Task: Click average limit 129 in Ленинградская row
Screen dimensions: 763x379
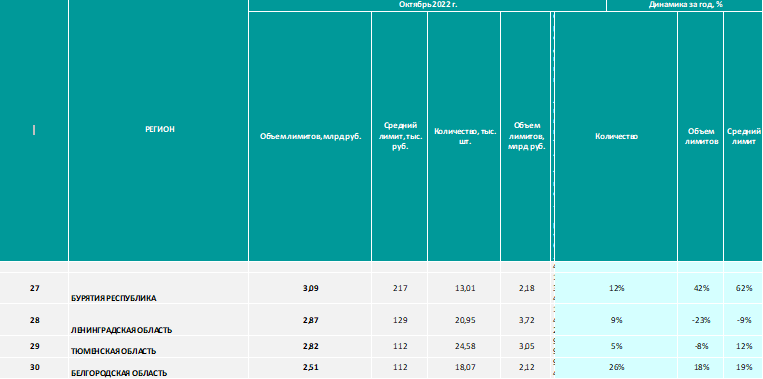Action: coord(400,320)
